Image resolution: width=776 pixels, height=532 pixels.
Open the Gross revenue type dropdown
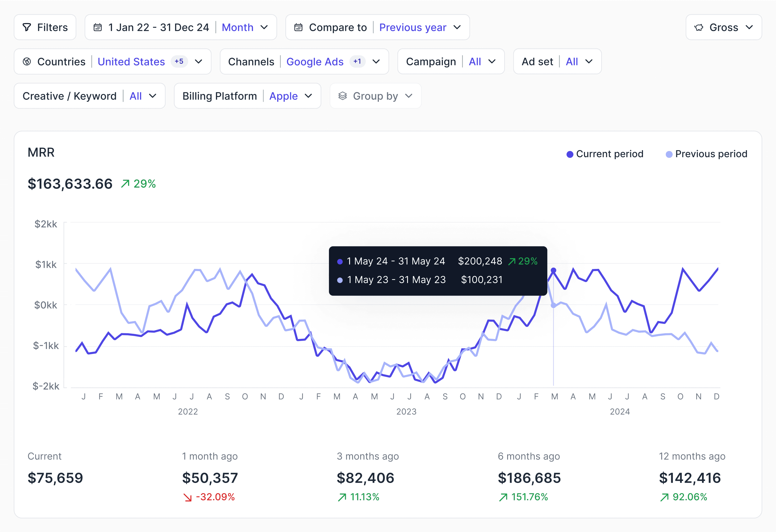click(724, 27)
